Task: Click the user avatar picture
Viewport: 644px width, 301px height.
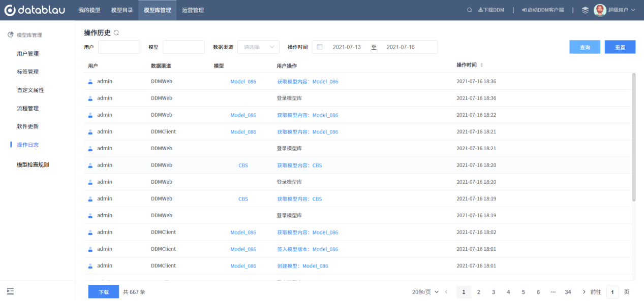Action: pos(600,10)
